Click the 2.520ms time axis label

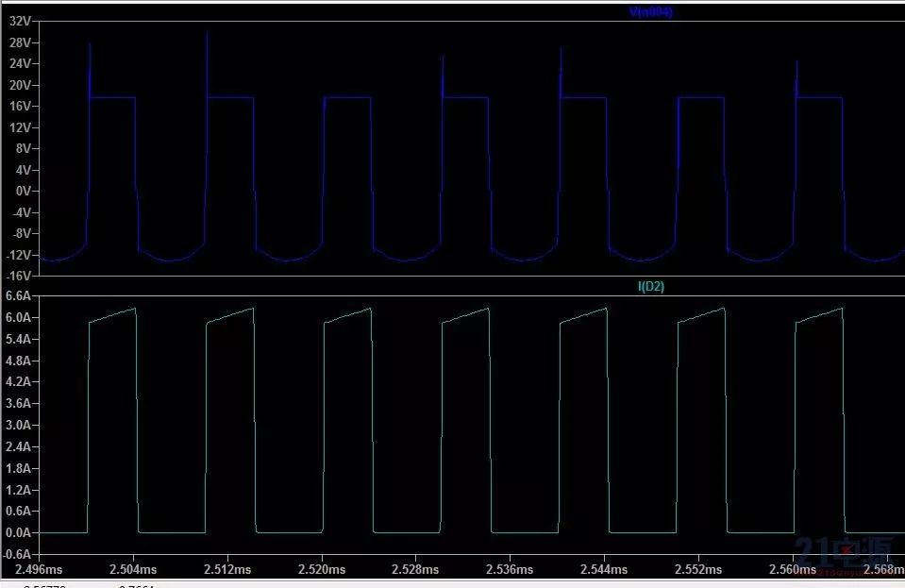tap(322, 569)
